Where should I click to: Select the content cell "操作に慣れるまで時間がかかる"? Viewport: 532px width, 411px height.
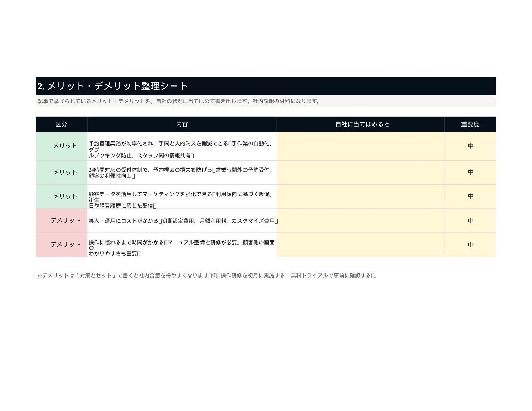[x=182, y=245]
